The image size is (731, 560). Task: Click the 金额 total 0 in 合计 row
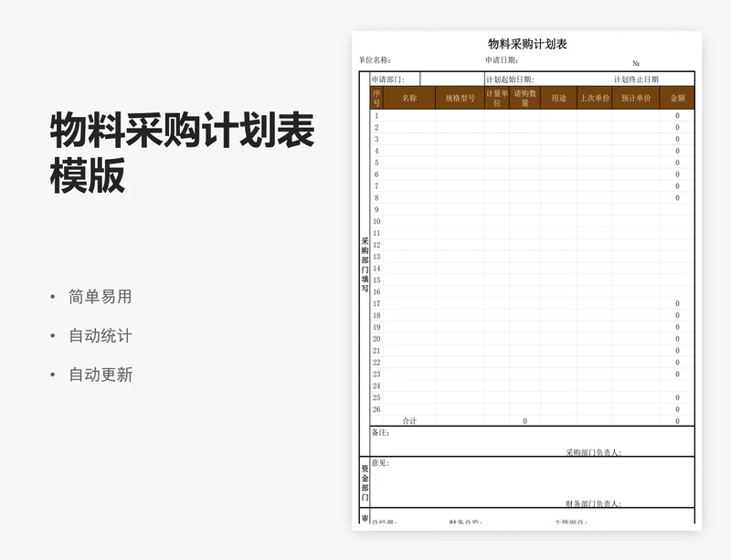pos(677,421)
